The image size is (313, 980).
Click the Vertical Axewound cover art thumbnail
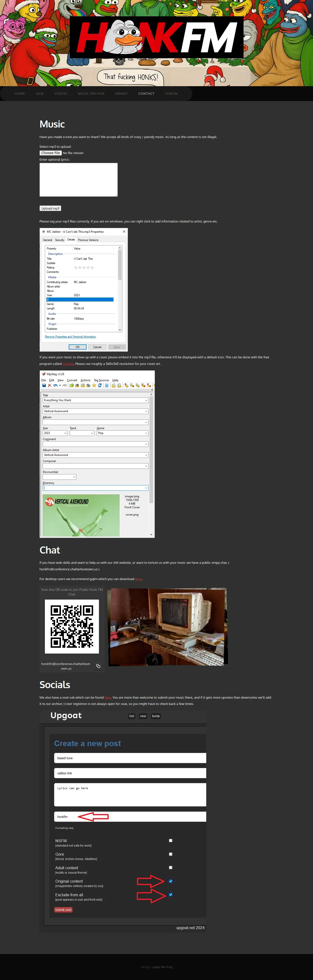pos(81,516)
